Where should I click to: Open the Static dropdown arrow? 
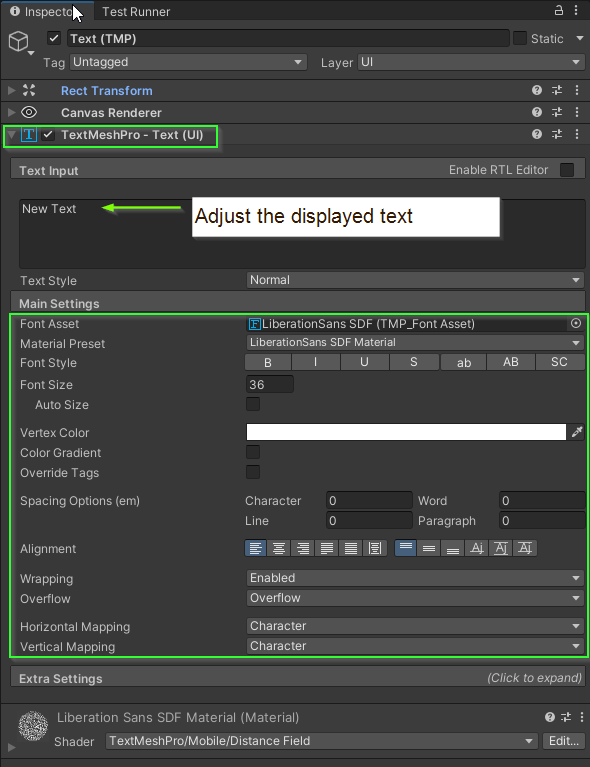[x=580, y=38]
